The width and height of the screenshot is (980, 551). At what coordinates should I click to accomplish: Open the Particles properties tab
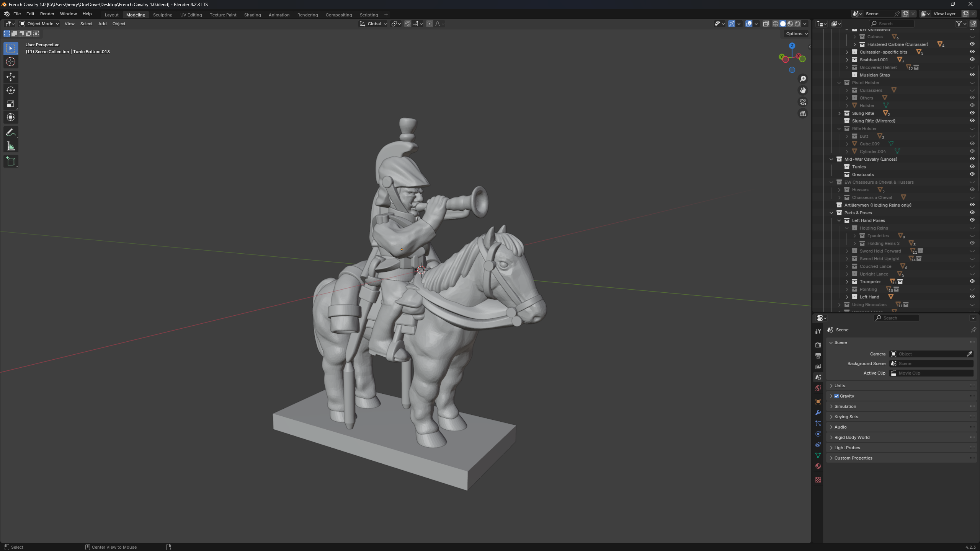pos(818,423)
